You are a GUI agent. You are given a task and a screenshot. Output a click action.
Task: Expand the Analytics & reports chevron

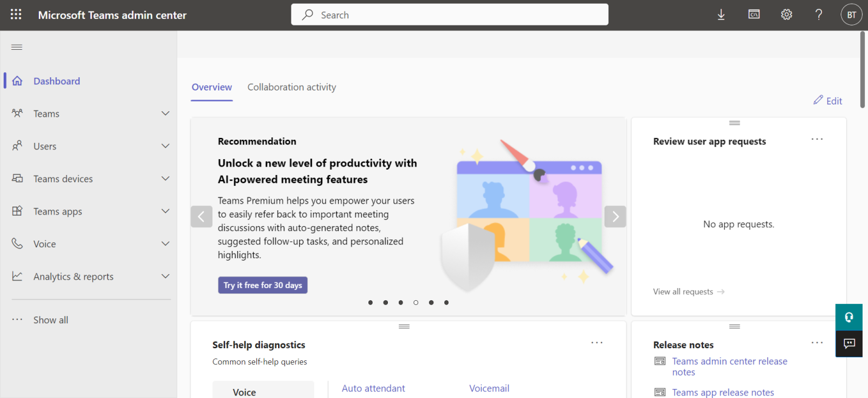pyautogui.click(x=165, y=276)
